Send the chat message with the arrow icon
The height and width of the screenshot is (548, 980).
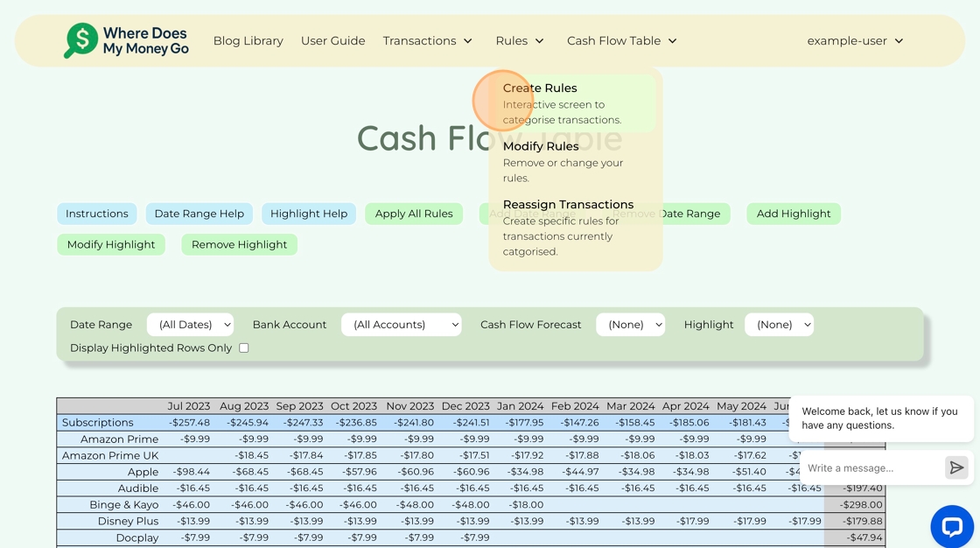coord(956,468)
